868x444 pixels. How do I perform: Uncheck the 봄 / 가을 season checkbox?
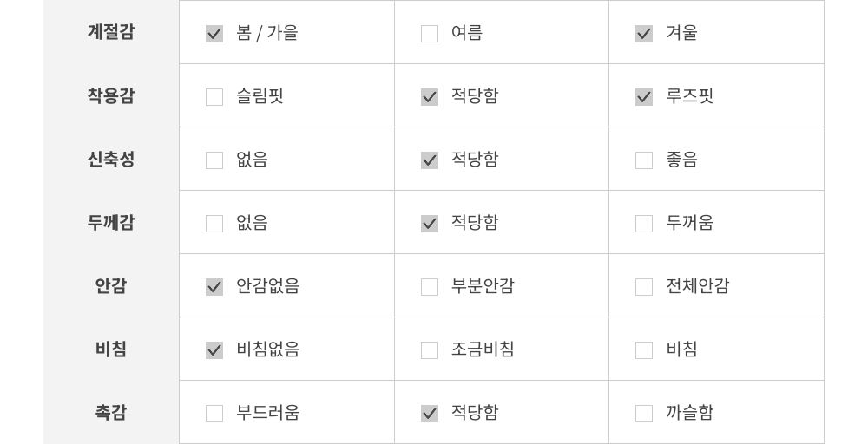pos(214,34)
